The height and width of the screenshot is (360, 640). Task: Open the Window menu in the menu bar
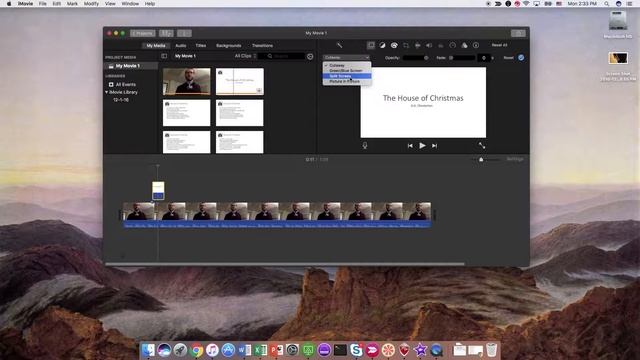[130, 4]
